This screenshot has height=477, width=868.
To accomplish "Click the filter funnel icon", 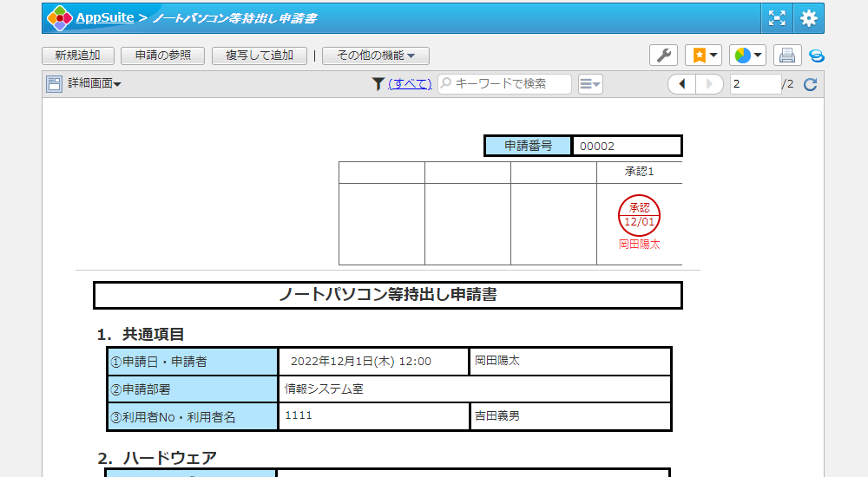I will coord(378,84).
